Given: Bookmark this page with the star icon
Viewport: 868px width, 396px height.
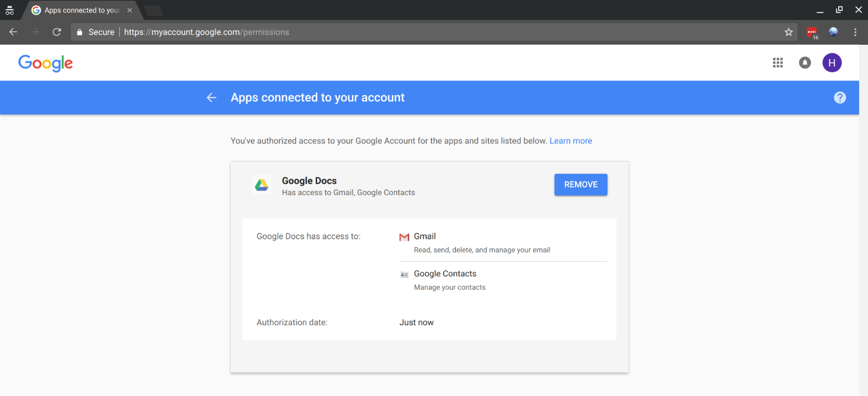Looking at the screenshot, I should coord(789,32).
